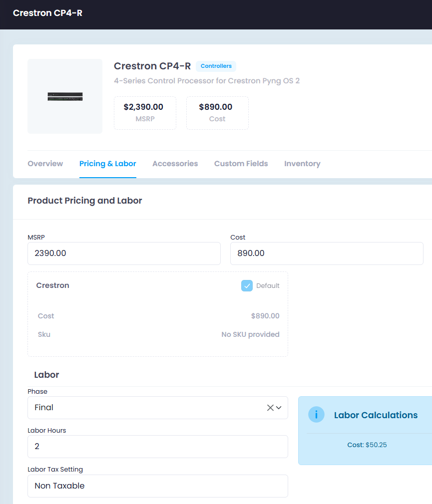Click the Labor Calculations info icon
The width and height of the screenshot is (432, 504).
coord(316,415)
